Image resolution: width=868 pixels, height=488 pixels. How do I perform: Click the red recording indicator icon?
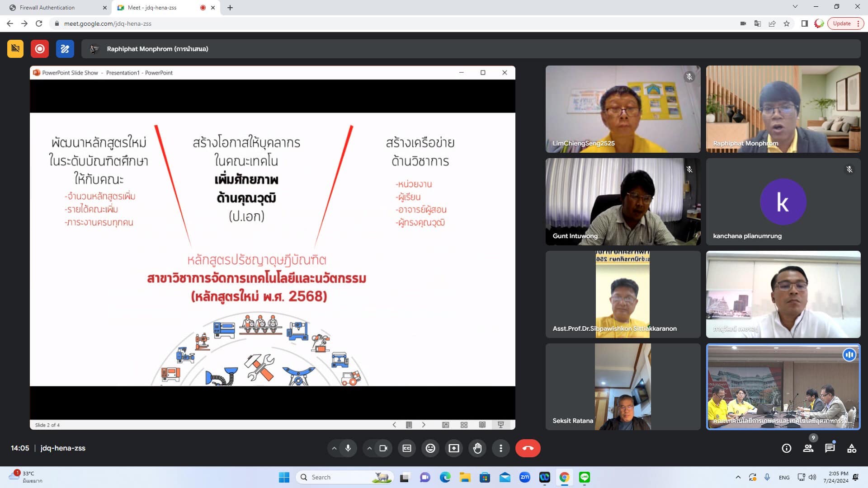point(40,49)
